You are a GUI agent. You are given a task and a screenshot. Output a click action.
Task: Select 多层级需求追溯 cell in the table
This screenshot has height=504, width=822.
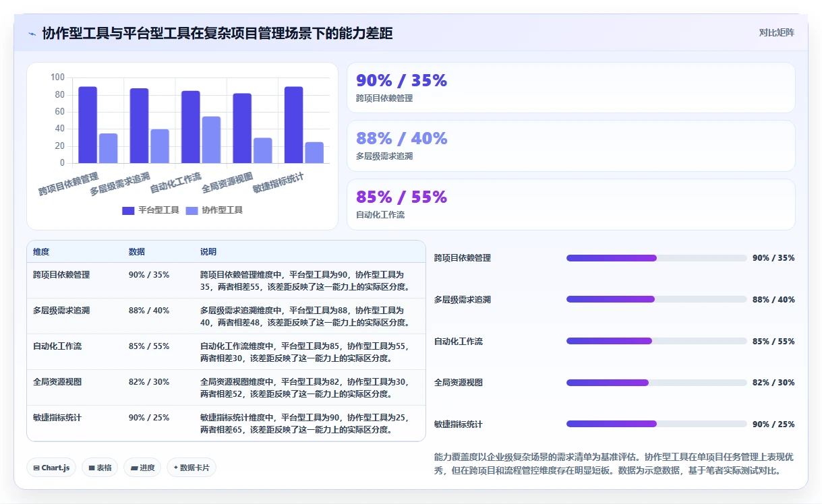pos(61,311)
